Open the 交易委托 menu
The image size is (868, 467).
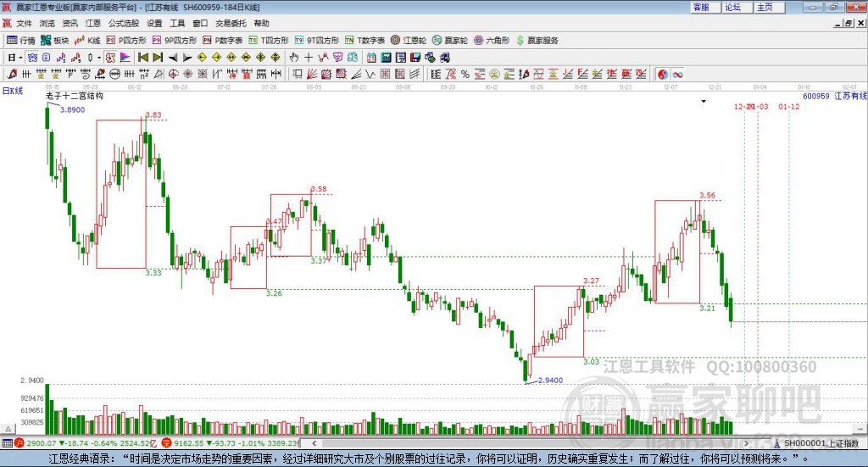[x=231, y=23]
